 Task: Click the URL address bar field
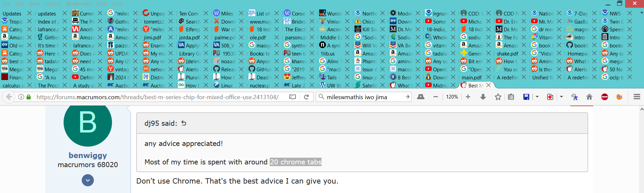tap(157, 97)
